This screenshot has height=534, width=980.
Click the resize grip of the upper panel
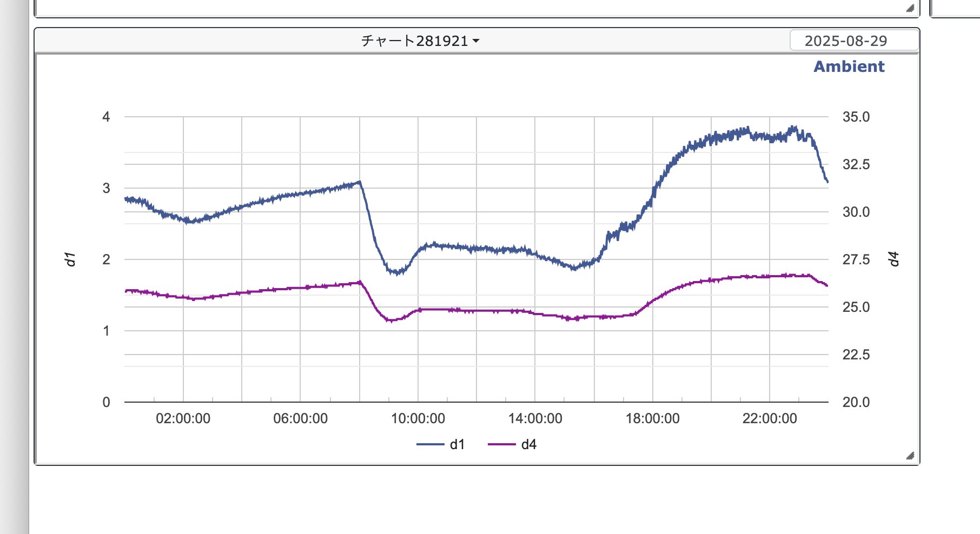click(911, 9)
